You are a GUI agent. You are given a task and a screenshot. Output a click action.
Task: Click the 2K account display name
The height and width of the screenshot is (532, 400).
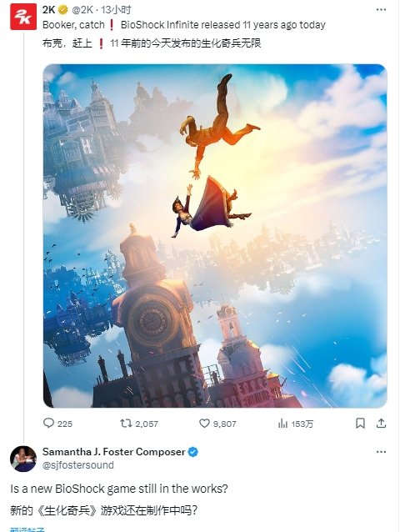coord(49,10)
